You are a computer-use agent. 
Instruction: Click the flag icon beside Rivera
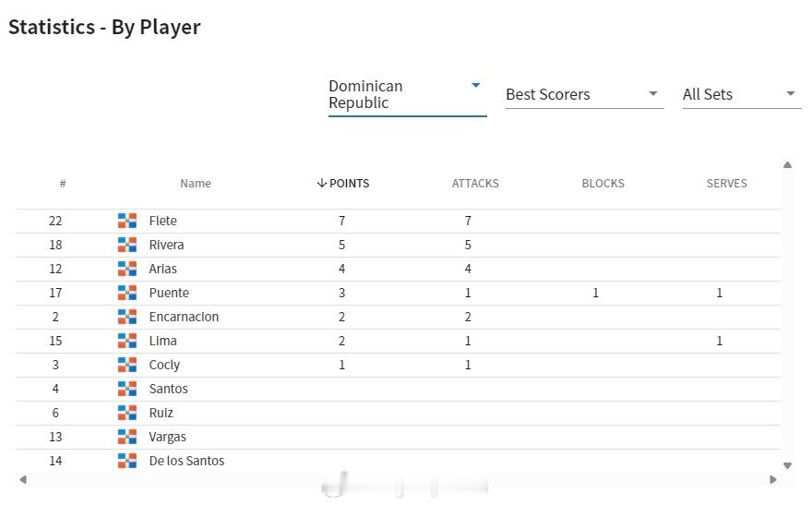point(127,245)
